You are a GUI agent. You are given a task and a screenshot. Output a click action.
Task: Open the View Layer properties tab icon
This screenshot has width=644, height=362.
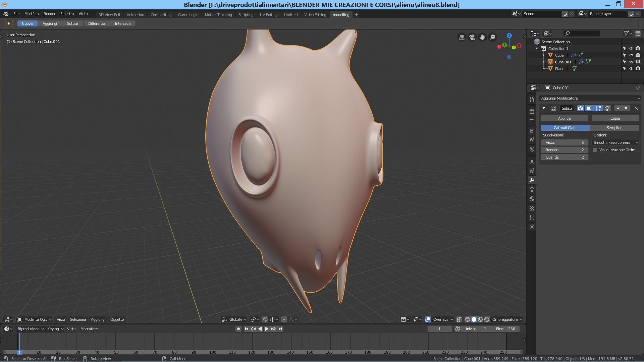pyautogui.click(x=532, y=130)
